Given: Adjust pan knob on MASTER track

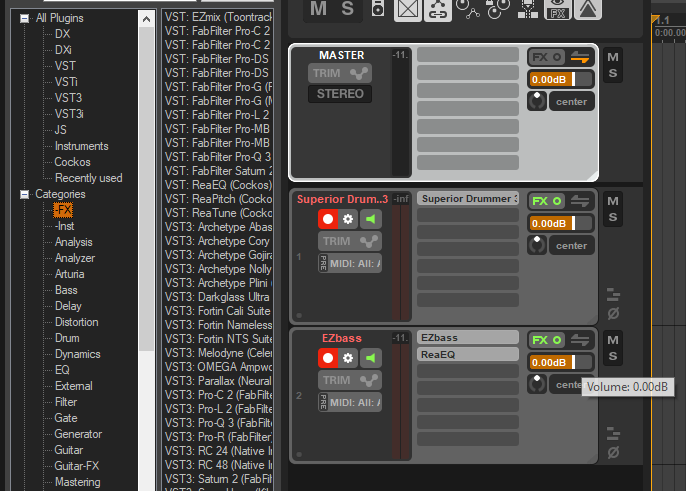Looking at the screenshot, I should pos(537,102).
